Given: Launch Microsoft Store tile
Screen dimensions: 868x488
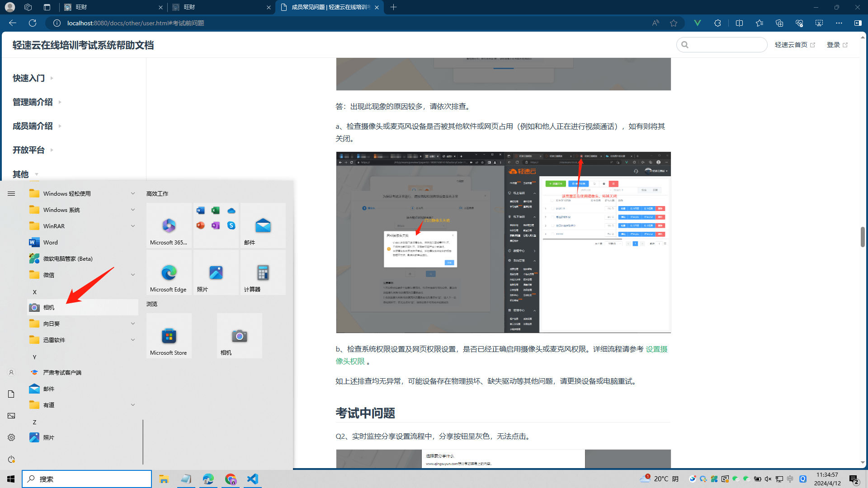Looking at the screenshot, I should [169, 336].
